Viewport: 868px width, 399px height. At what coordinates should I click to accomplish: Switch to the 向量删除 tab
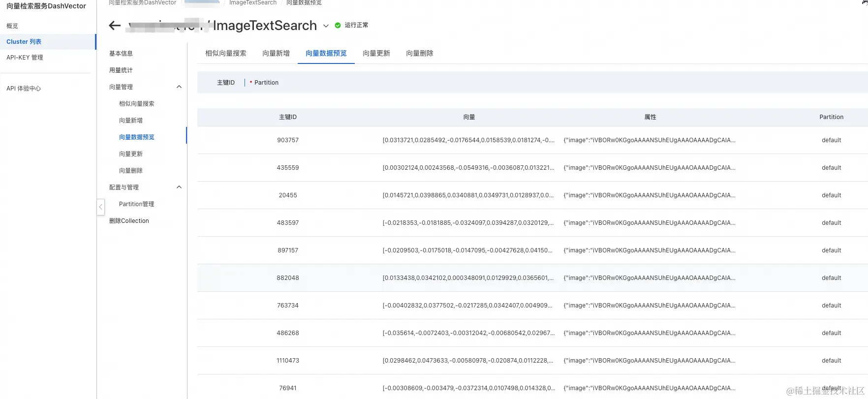point(420,53)
